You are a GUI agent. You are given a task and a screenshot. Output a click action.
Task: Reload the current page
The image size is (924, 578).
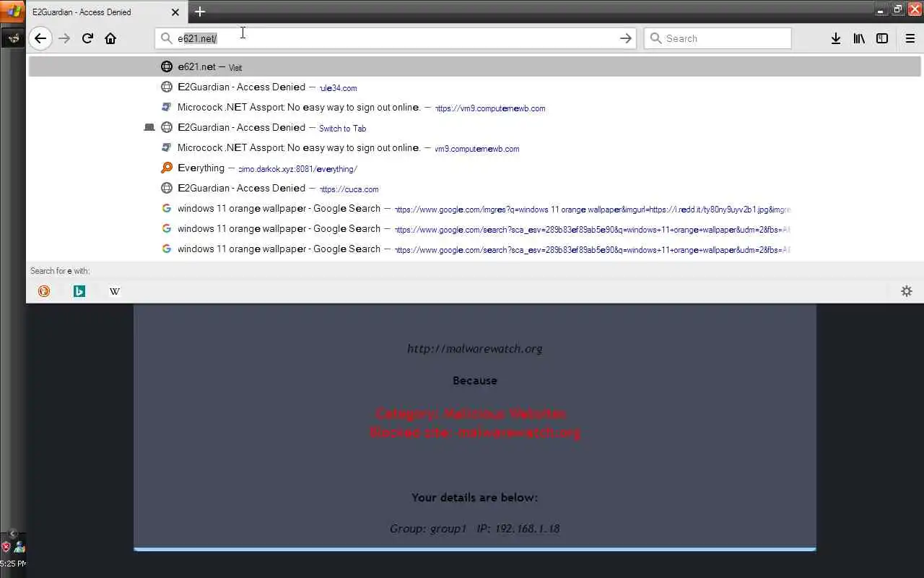click(x=87, y=38)
